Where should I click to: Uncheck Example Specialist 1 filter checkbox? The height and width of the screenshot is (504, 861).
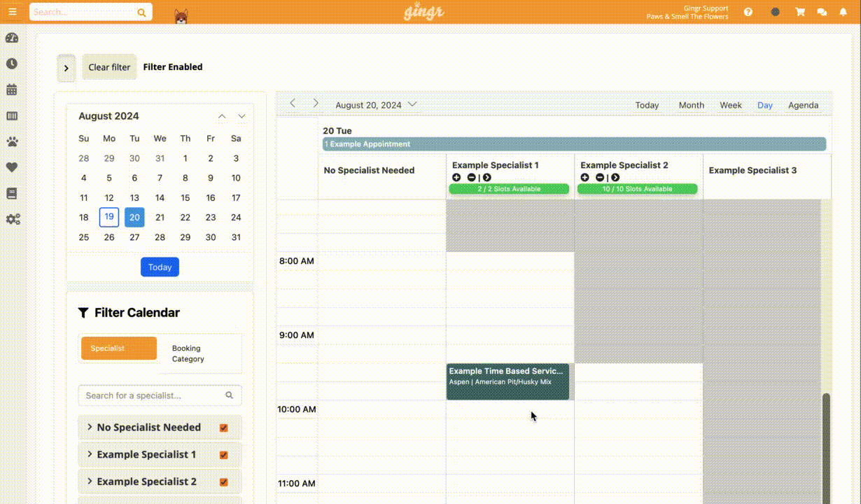coord(224,455)
